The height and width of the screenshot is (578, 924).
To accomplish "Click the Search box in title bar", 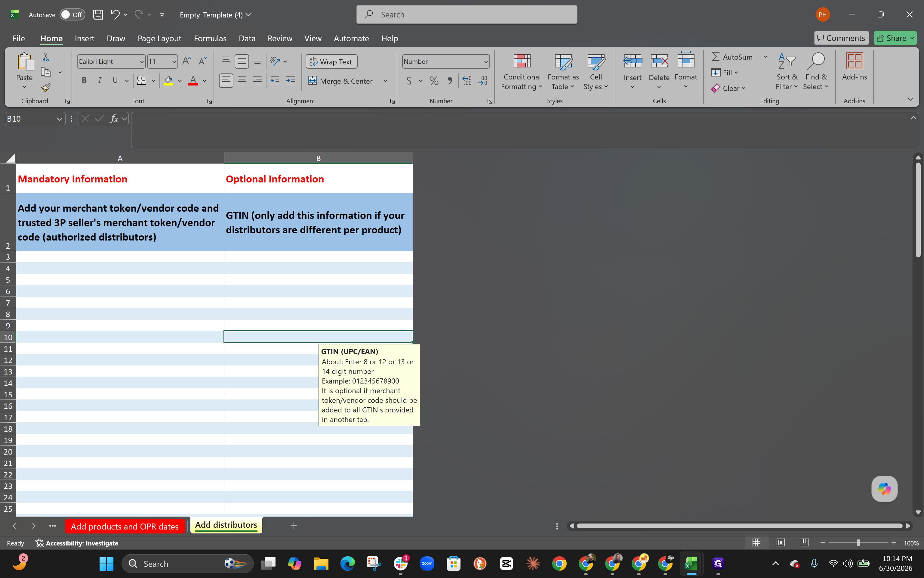I will (467, 14).
